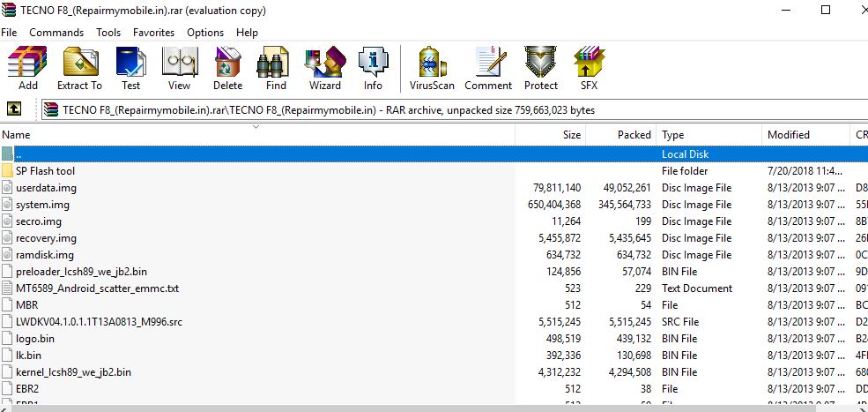Show archive Info

[373, 69]
